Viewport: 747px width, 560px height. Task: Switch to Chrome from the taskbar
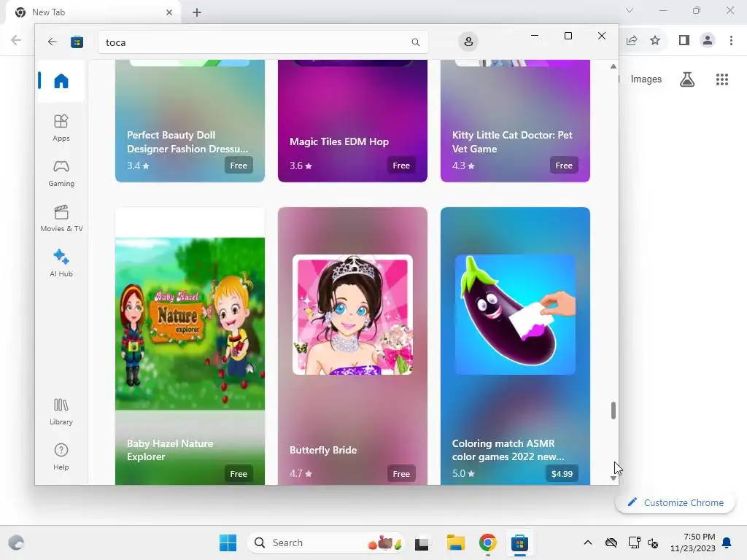pyautogui.click(x=487, y=542)
